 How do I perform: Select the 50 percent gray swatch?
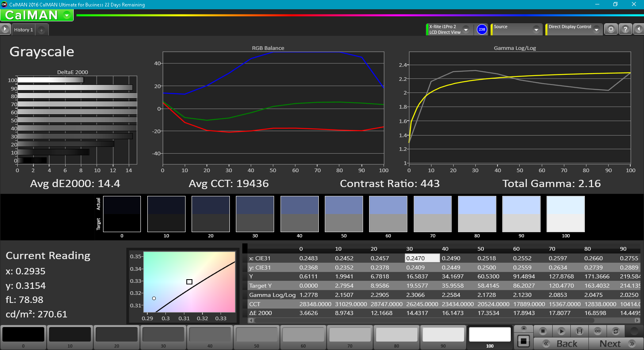click(x=257, y=337)
